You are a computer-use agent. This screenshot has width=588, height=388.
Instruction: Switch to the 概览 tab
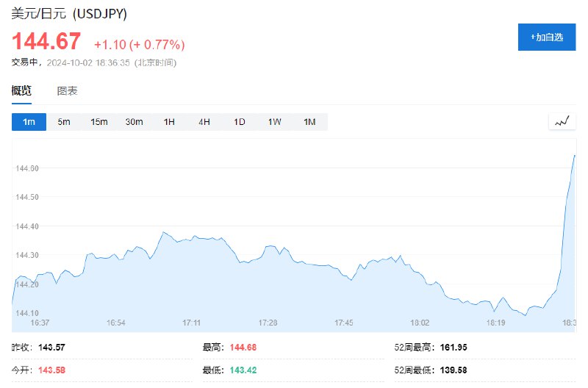(x=21, y=90)
